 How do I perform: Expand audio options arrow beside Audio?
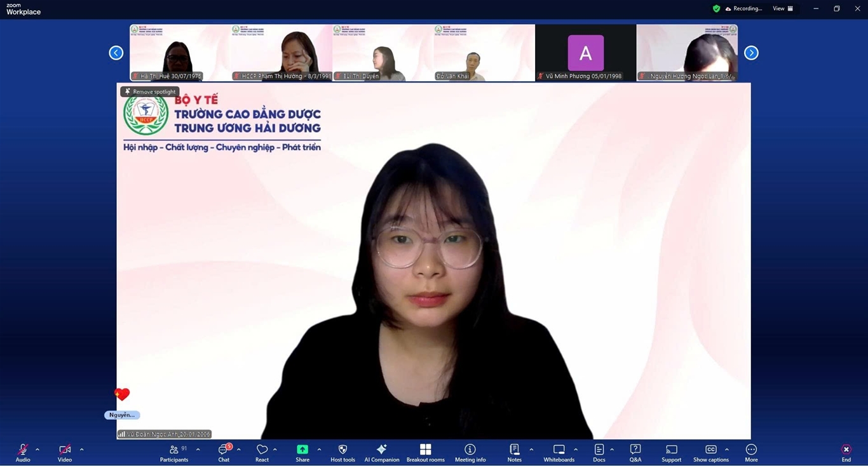[x=37, y=449]
